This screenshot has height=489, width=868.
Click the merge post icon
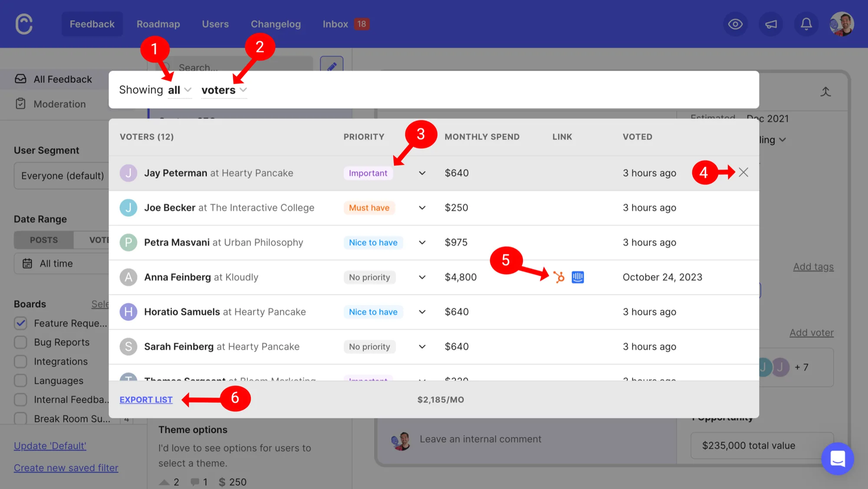(825, 92)
